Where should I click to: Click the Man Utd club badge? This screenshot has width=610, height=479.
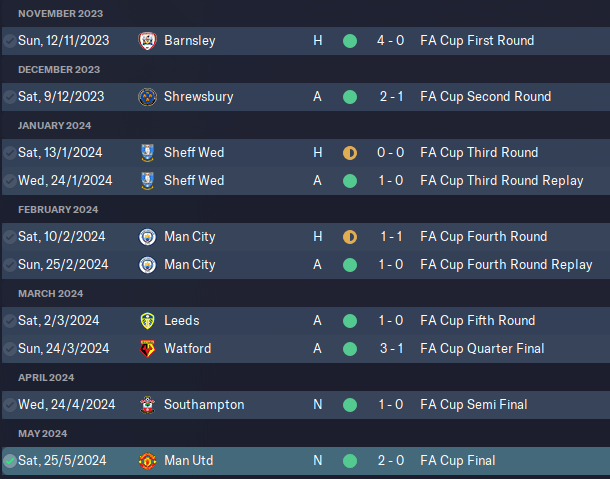[148, 461]
